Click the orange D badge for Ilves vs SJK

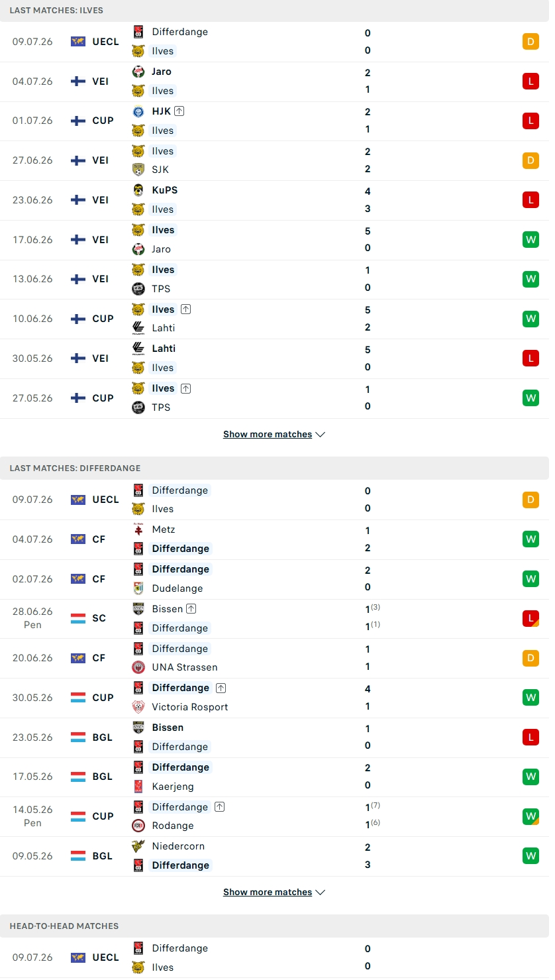click(x=530, y=160)
